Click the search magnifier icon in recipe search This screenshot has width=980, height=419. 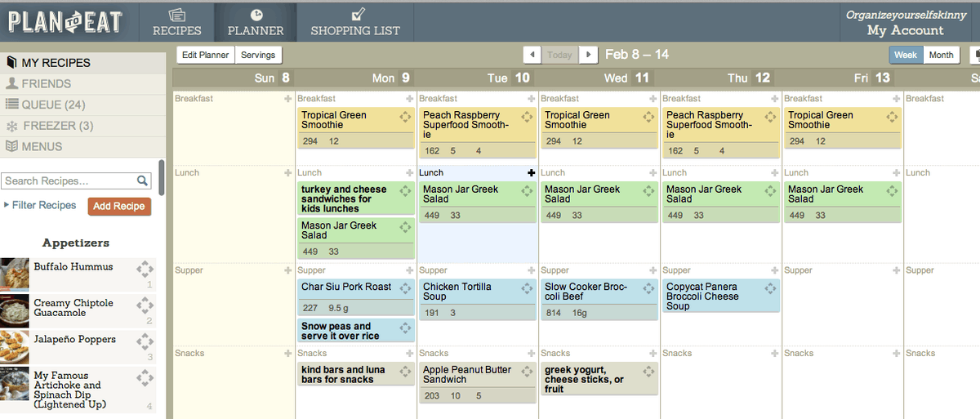click(x=142, y=181)
